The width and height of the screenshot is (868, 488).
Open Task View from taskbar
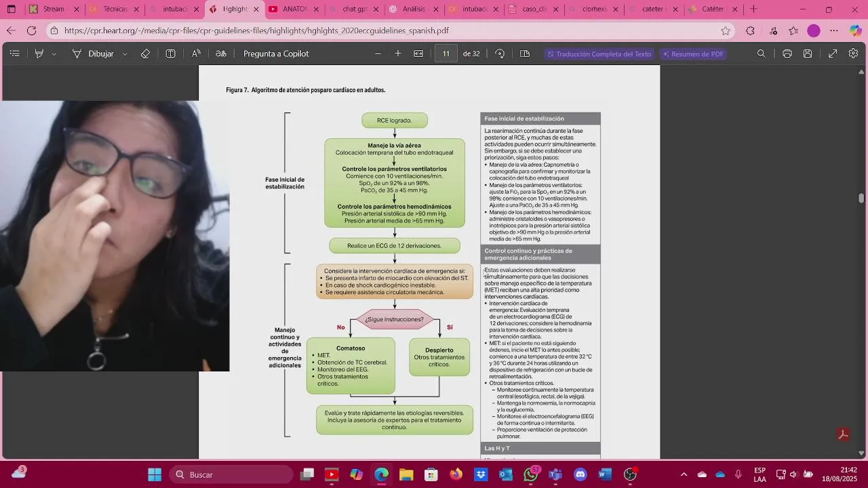pos(307,474)
